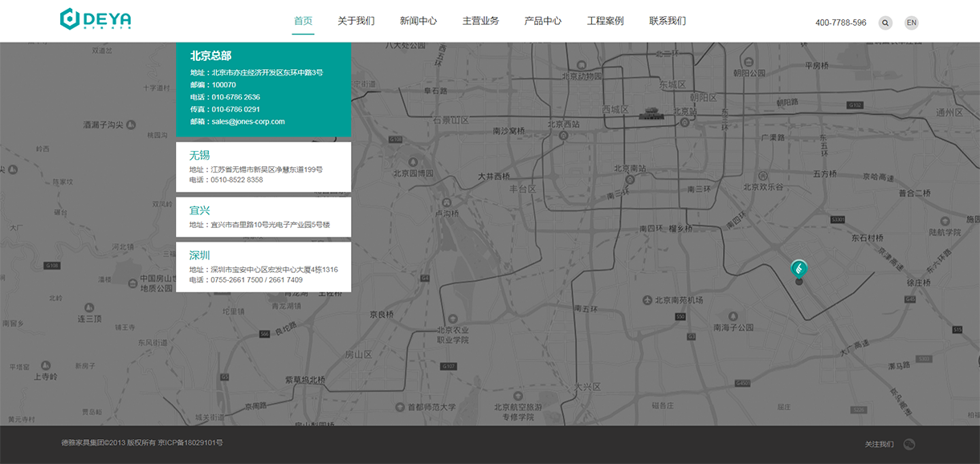Click Shenzhen address 宏发中心大厦 line
The width and height of the screenshot is (980, 464).
pos(263,270)
